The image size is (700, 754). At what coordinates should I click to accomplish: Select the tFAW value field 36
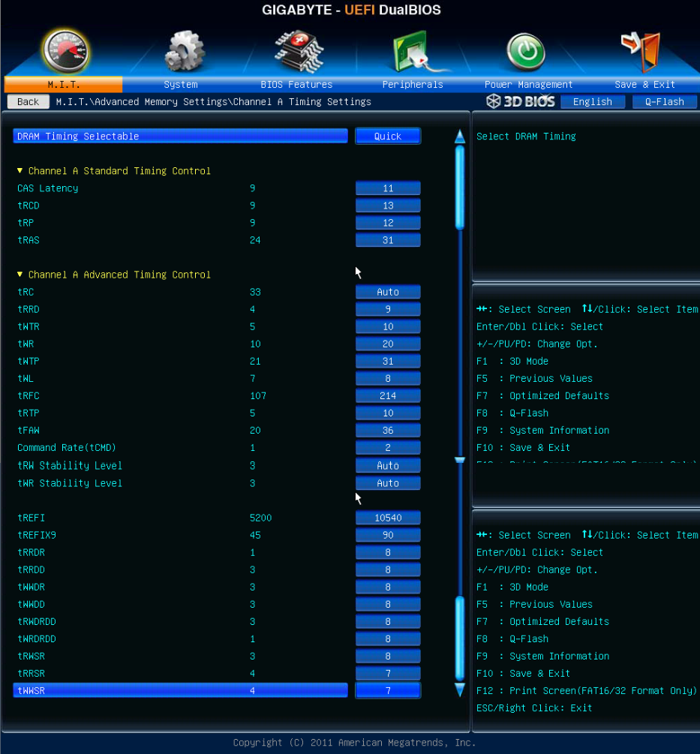(388, 431)
